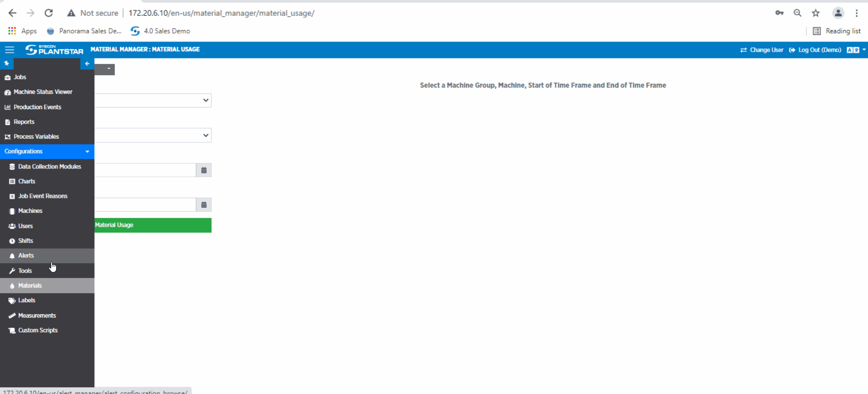The height and width of the screenshot is (394, 868).
Task: Click browser zoom magnifier icon
Action: click(797, 13)
